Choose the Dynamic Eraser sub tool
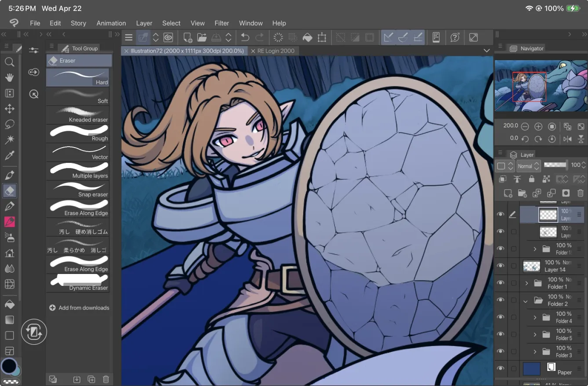 point(78,283)
